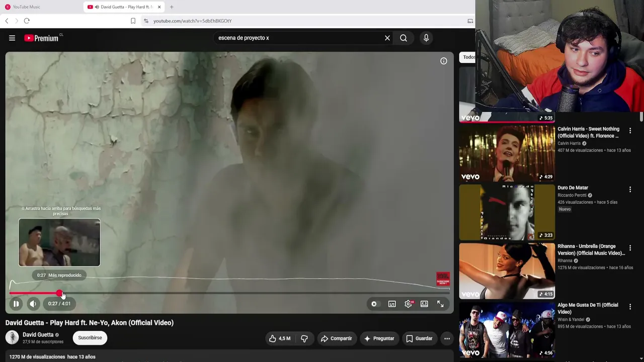
Task: Save video with Guardar button
Action: 419,338
